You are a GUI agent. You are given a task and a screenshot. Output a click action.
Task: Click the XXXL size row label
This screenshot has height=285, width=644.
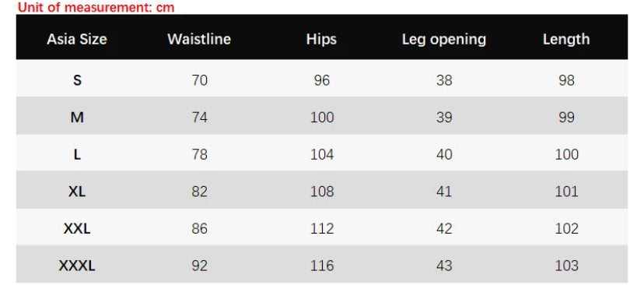[77, 266]
